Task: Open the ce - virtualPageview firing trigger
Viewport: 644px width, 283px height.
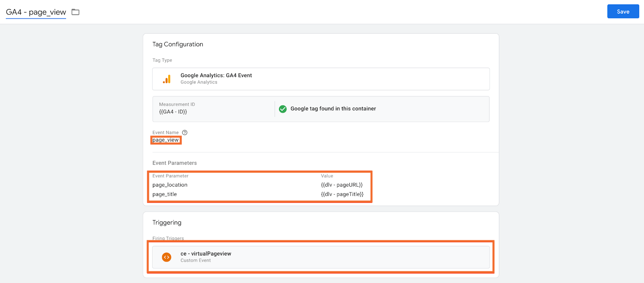Action: click(x=321, y=257)
